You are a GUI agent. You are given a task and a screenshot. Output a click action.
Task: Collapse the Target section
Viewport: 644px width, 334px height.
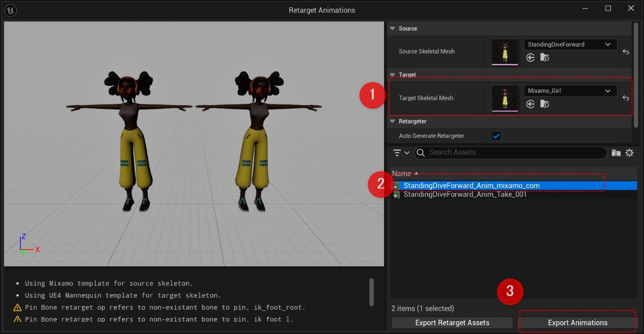392,74
